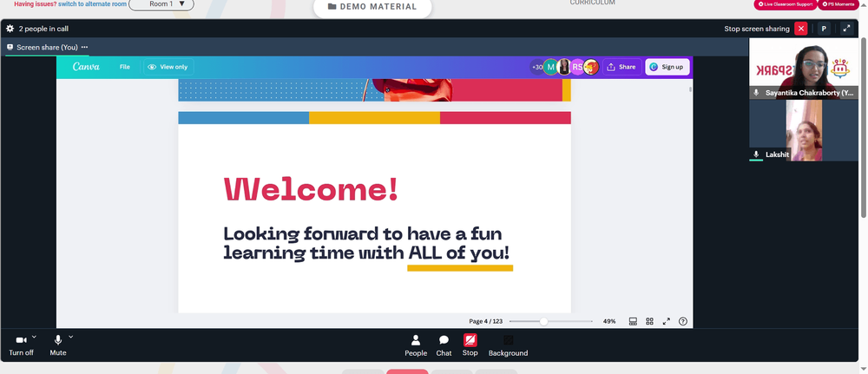Open the grid view icon in Canva
The image size is (868, 374).
point(649,321)
